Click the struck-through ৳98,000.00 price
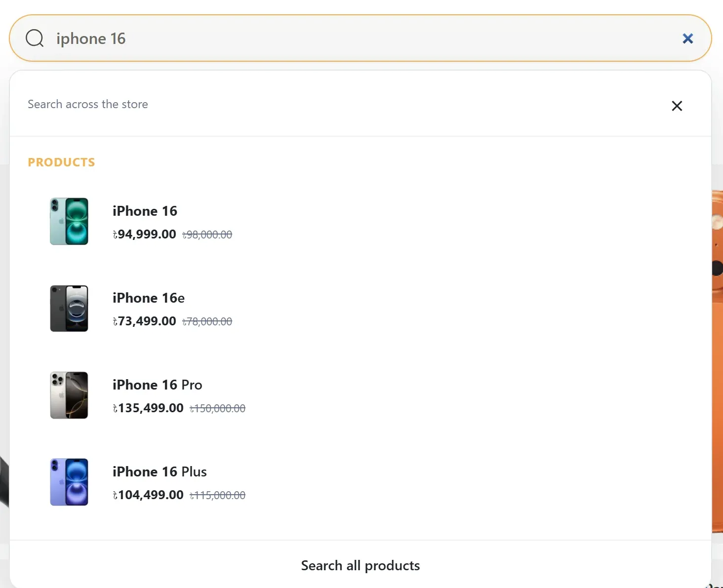This screenshot has width=723, height=588. pyautogui.click(x=207, y=235)
